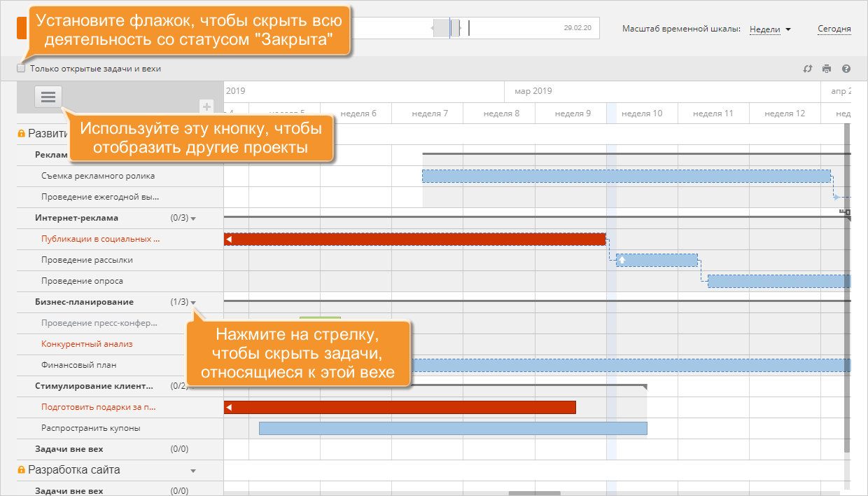Collapse the Интернет-реклама milestone arrow
868x496 pixels.
click(x=193, y=219)
